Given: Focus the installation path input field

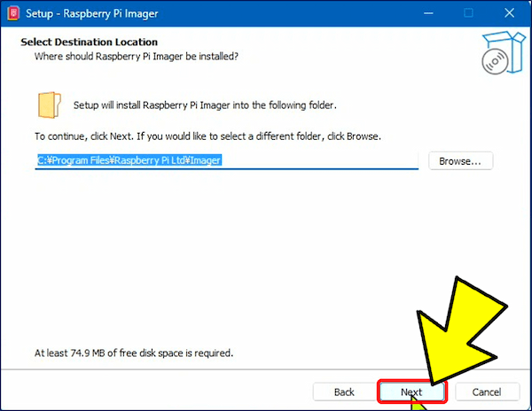Looking at the screenshot, I should [x=227, y=160].
